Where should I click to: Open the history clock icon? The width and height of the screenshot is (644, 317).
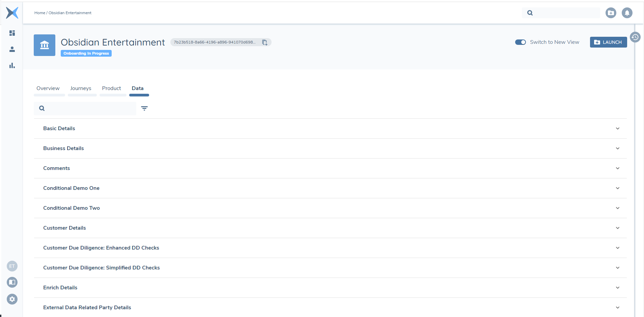635,37
